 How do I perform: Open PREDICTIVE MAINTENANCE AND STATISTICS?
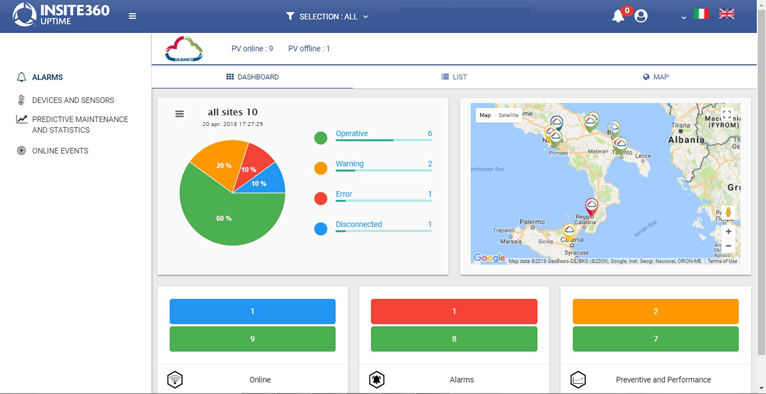tap(80, 124)
